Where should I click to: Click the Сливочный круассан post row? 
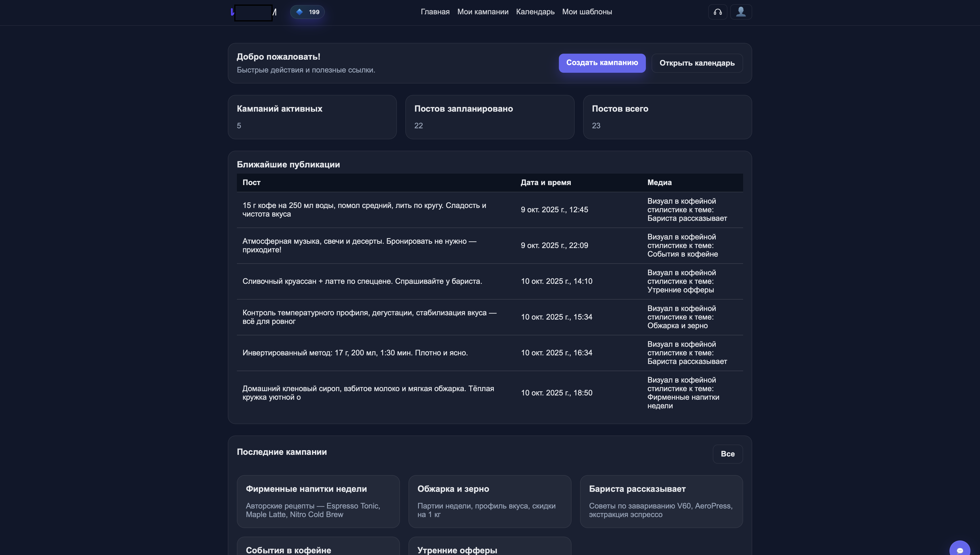point(362,281)
